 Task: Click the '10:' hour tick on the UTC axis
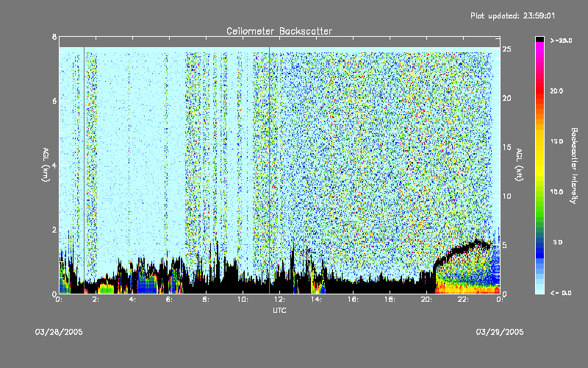point(243,300)
